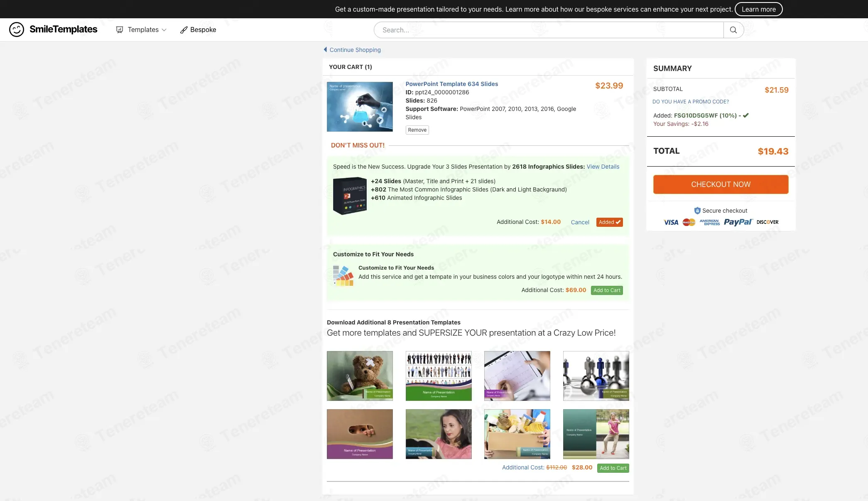Image resolution: width=868 pixels, height=501 pixels.
Task: Click the search magnifier icon
Action: (x=733, y=30)
